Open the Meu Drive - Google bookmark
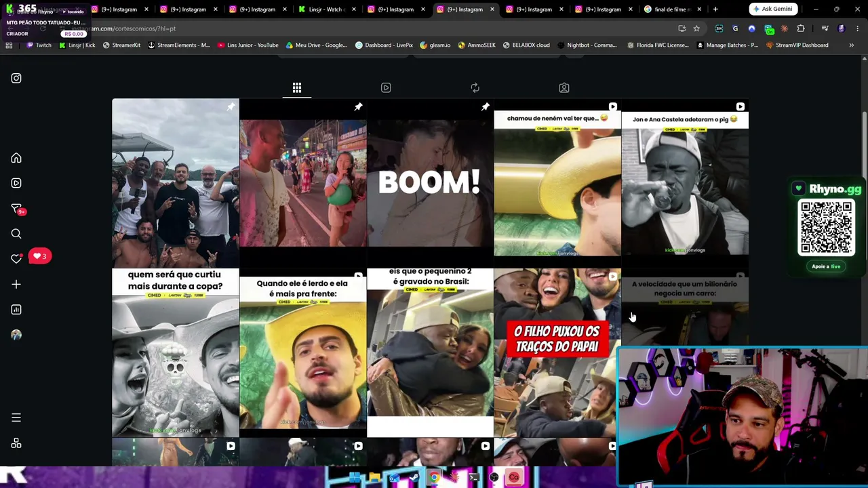Image resolution: width=868 pixels, height=488 pixels. 317,45
